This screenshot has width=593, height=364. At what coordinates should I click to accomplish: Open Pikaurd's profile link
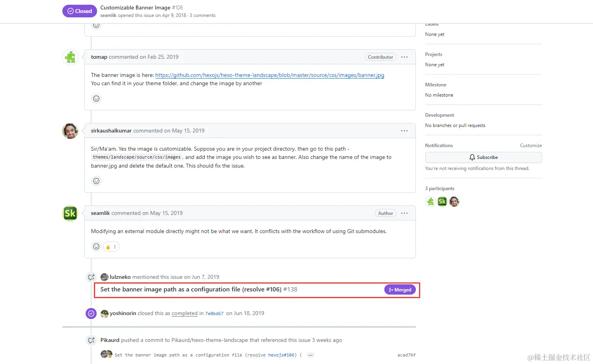pos(110,340)
